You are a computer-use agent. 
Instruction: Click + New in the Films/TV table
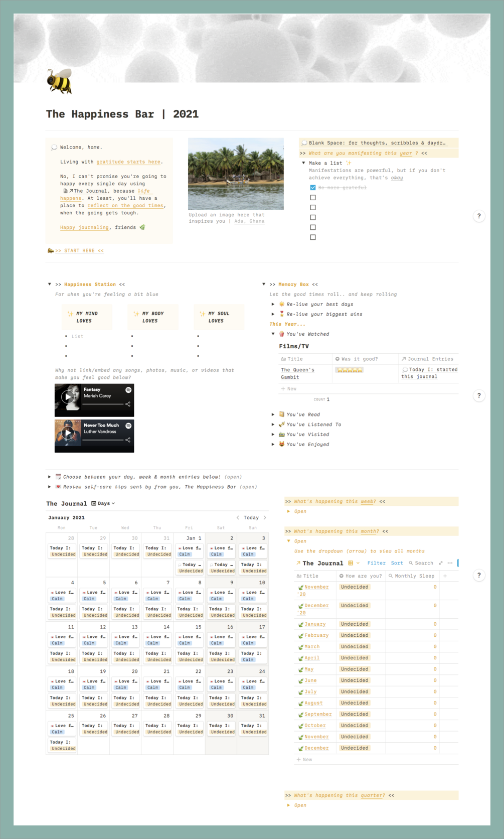289,388
